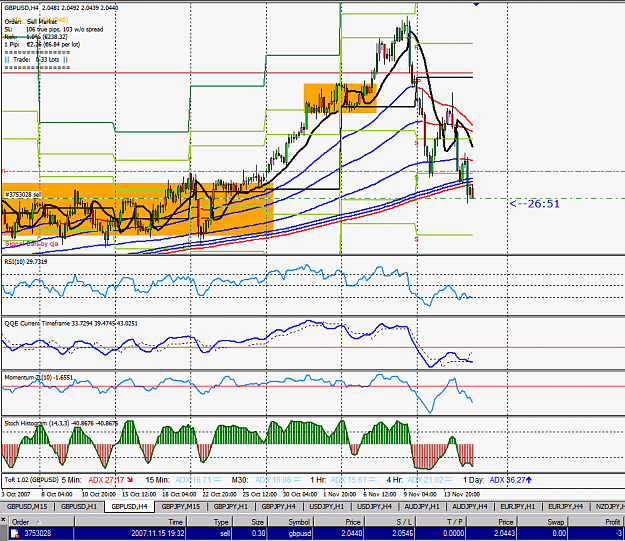625x541 pixels.
Task: Close the terminal panel with the x
Action: (3, 520)
